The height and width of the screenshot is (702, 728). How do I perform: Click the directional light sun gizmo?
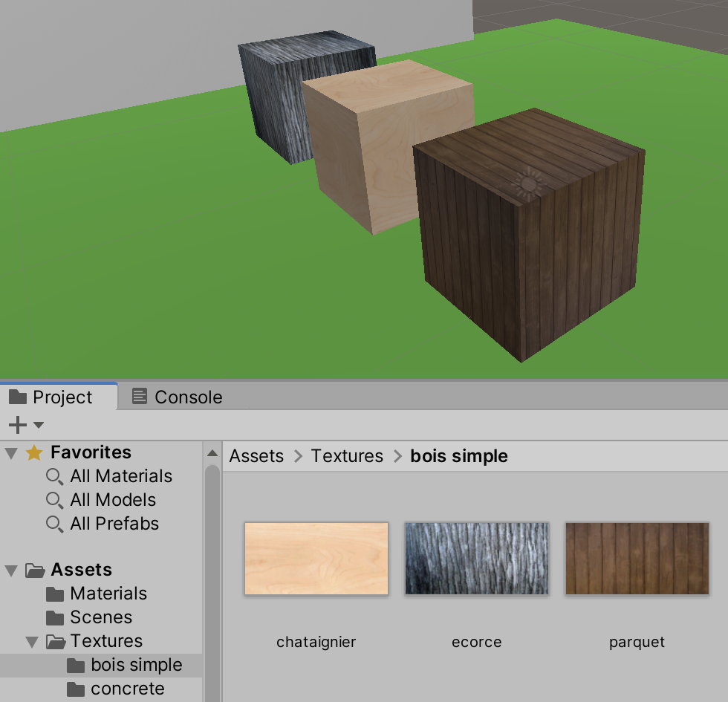click(x=528, y=182)
